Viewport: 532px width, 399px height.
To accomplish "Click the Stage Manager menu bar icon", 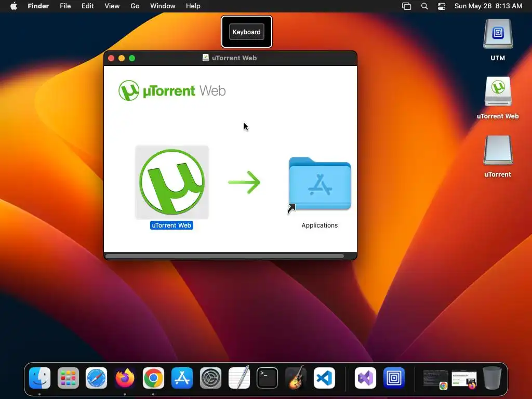I will click(x=406, y=6).
